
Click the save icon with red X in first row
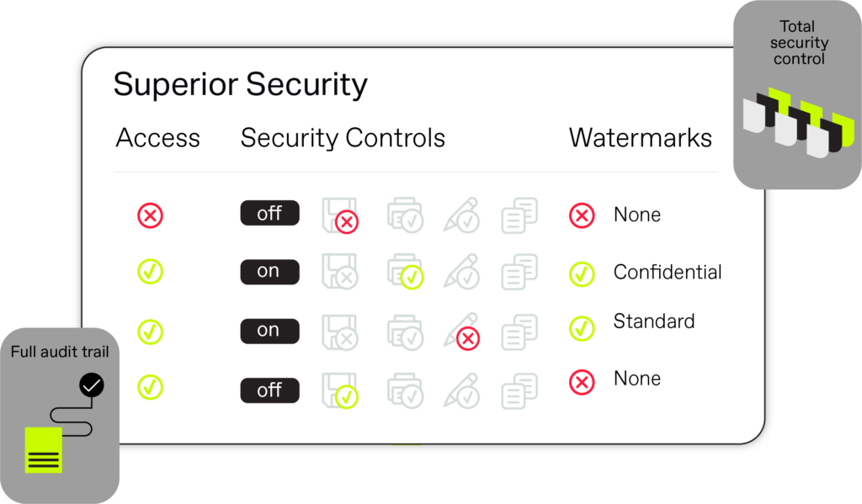click(x=340, y=216)
